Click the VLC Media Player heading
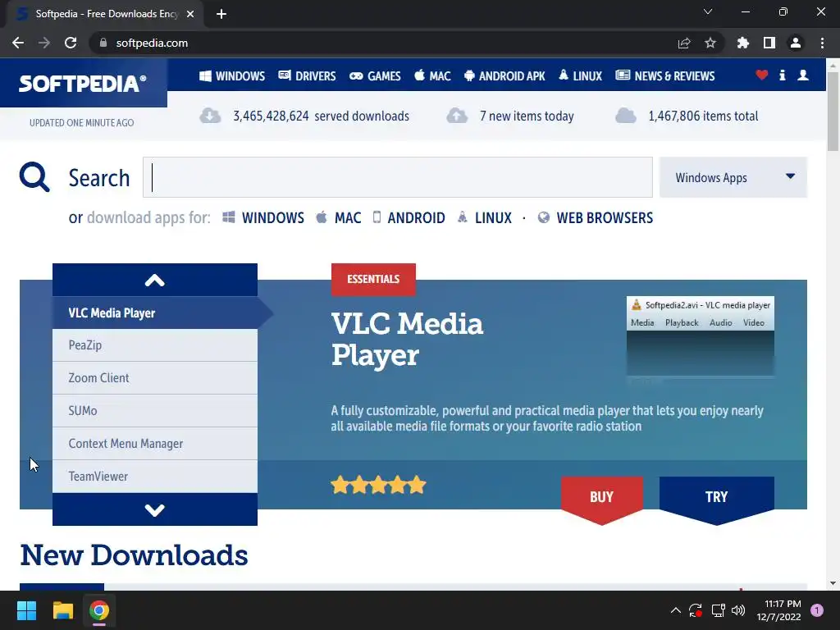 (x=407, y=339)
